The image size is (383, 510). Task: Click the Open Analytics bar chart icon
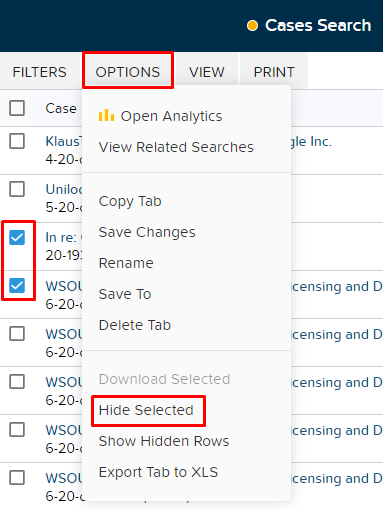point(106,115)
